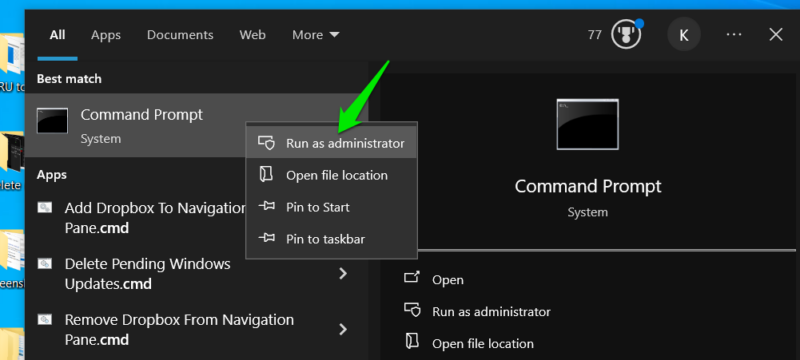Open the three-dots options menu
This screenshot has width=800, height=360.
pyautogui.click(x=734, y=35)
